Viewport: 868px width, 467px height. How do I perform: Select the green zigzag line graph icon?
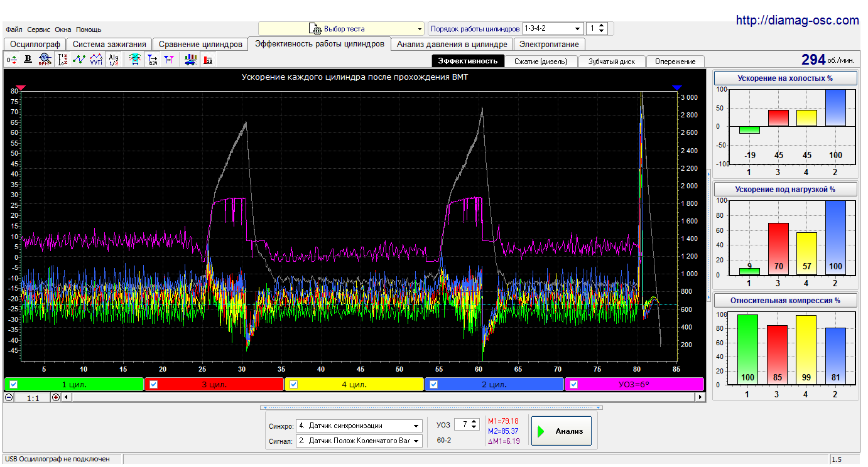tap(79, 60)
